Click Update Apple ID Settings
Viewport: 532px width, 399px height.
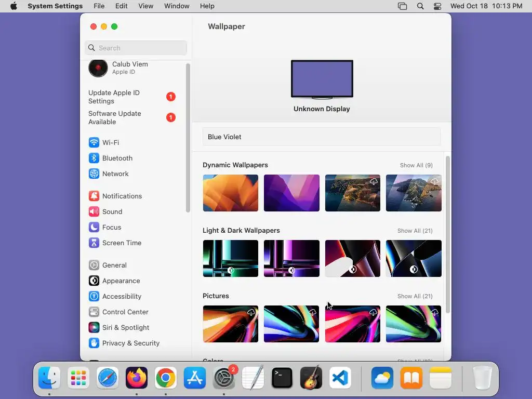tap(131, 97)
